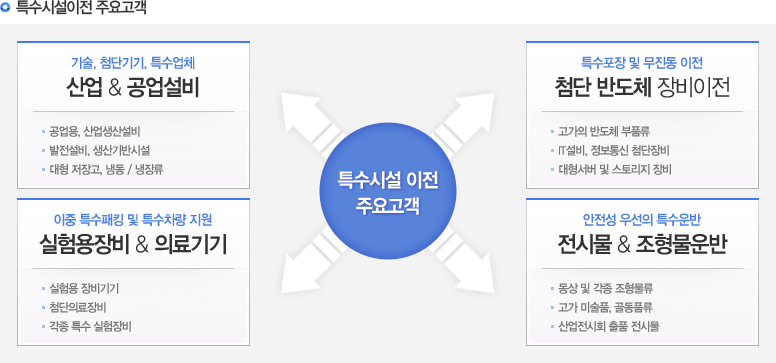The image size is (776, 363).
Task: Click 산업전시회 출품 전시물 list item
Action: (609, 327)
